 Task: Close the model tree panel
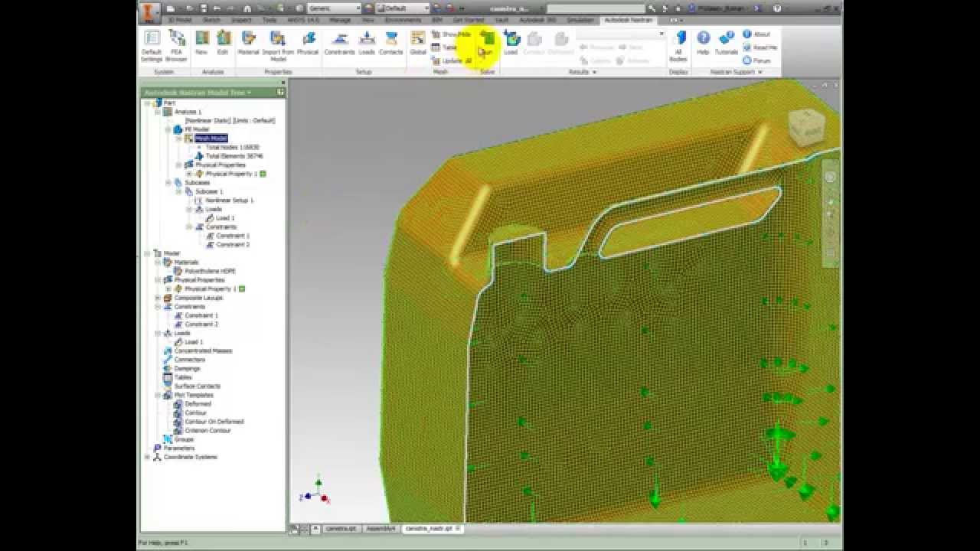pos(282,83)
